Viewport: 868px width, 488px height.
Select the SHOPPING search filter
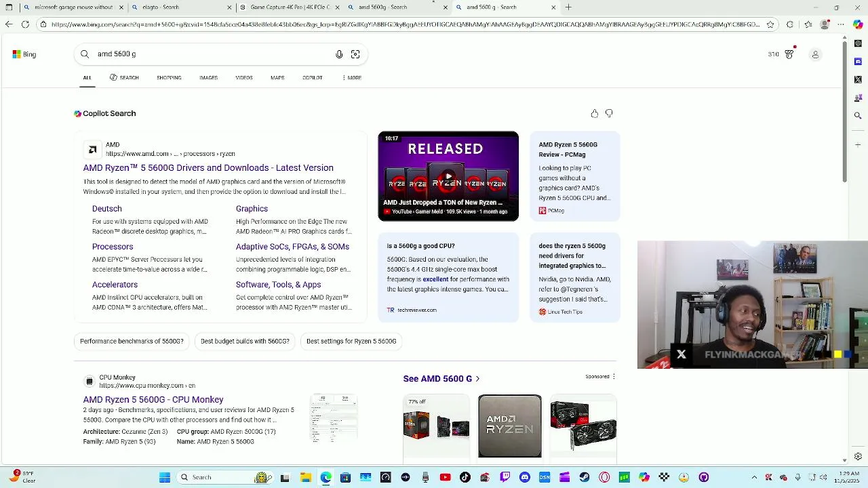point(169,78)
